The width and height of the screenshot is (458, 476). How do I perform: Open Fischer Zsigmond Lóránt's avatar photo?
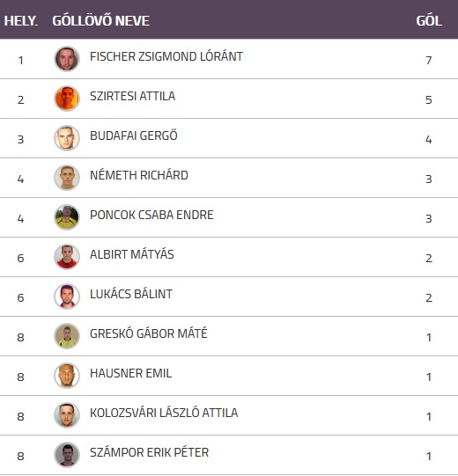[x=67, y=59]
